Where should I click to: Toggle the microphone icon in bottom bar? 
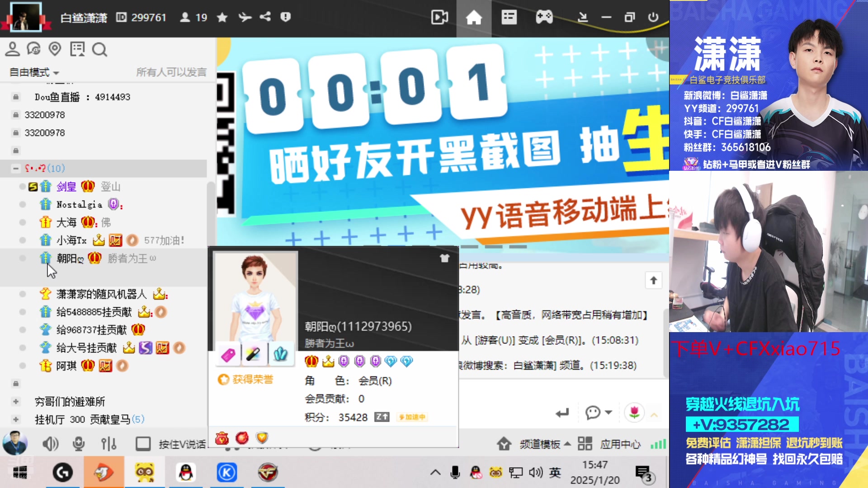79,444
